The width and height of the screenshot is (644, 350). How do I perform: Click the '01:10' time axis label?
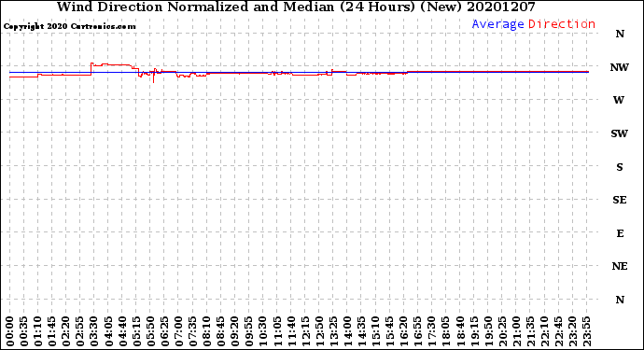[x=37, y=332]
